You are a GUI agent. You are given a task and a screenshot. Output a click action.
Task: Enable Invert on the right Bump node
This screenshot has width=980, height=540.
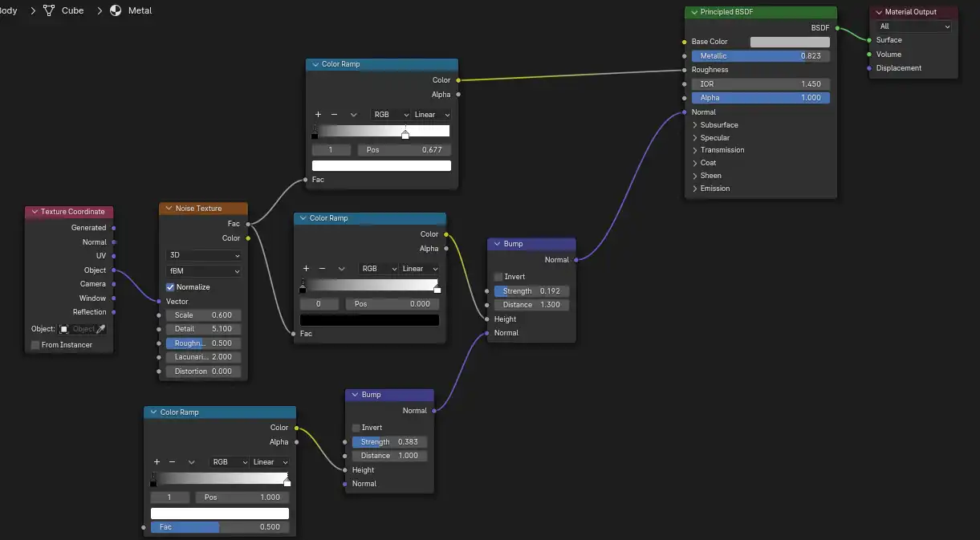(498, 276)
